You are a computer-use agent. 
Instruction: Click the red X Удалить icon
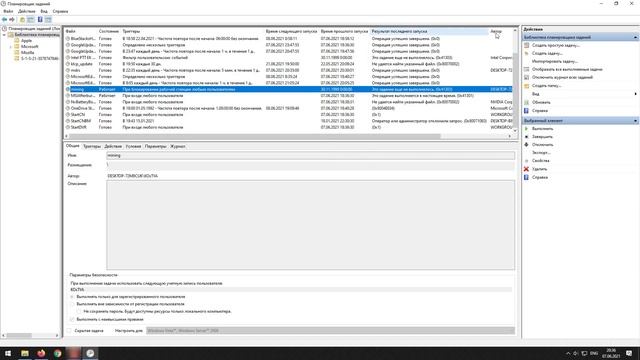(x=527, y=169)
